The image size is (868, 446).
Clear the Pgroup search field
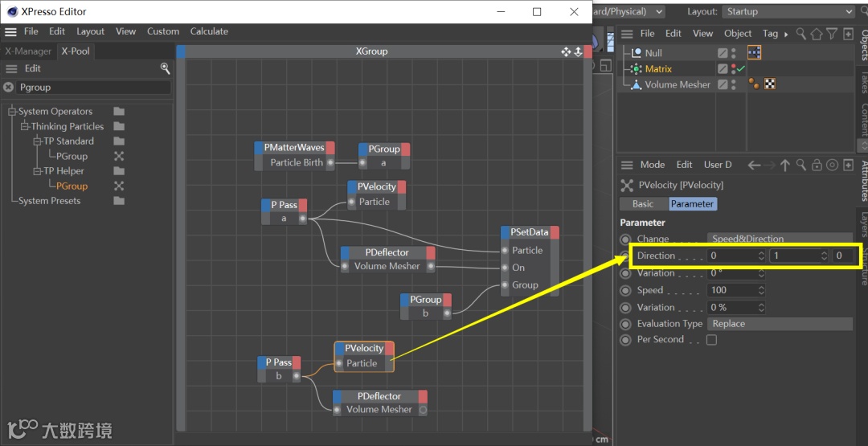8,87
